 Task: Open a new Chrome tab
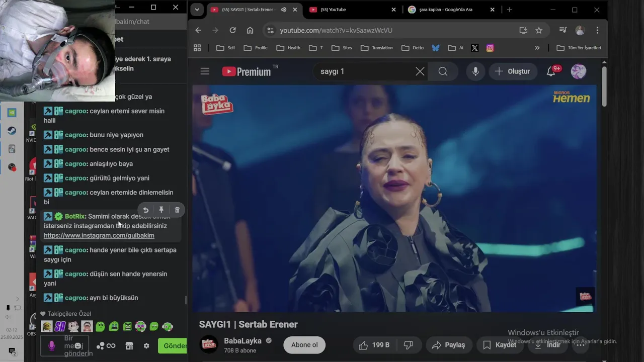509,10
